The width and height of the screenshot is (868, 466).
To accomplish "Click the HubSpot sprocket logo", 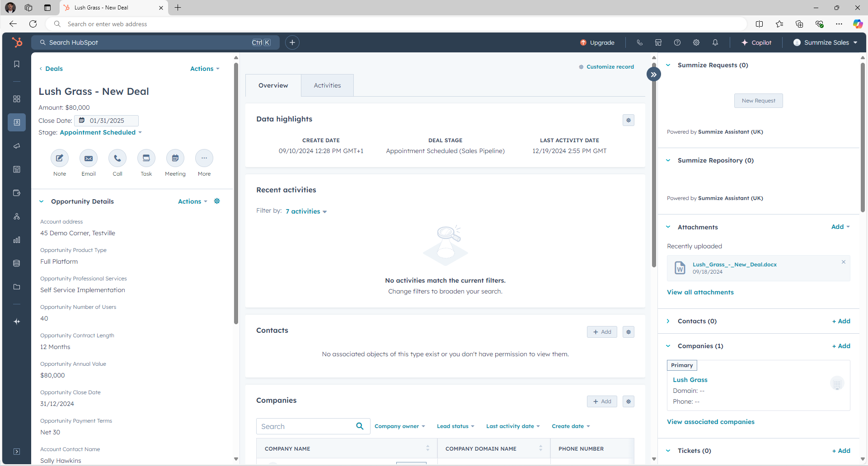I will coord(17,42).
